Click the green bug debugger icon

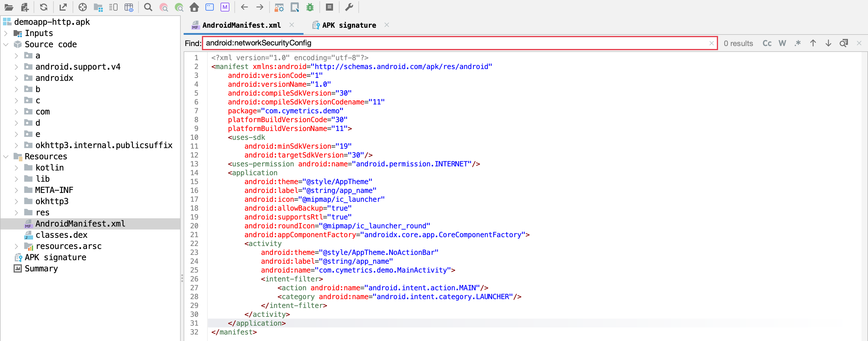[x=310, y=7]
